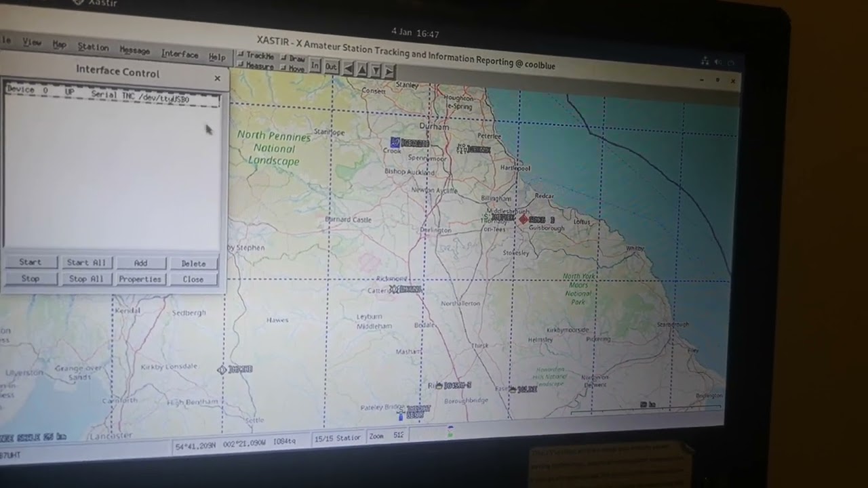Viewport: 868px width, 488px height.
Task: Open the Map menu
Action: pos(60,45)
